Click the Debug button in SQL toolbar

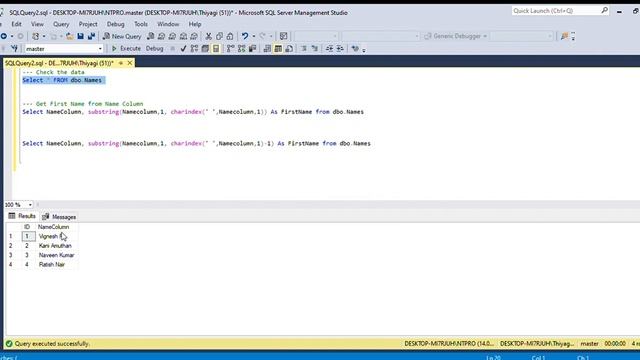pyautogui.click(x=154, y=49)
